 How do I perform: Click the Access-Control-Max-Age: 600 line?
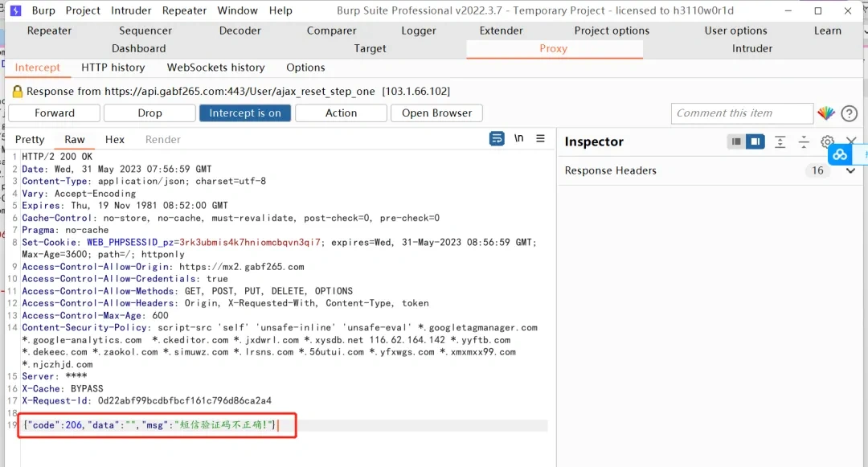(x=95, y=315)
